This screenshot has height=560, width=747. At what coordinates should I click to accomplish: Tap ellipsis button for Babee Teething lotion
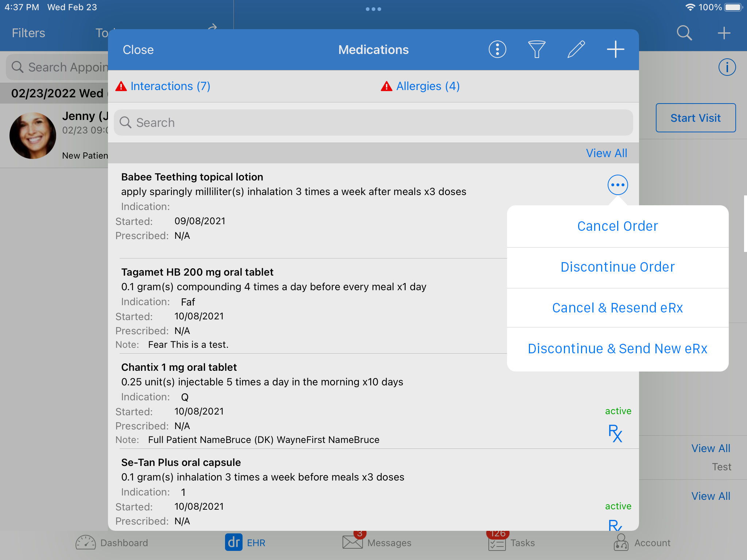[618, 185]
